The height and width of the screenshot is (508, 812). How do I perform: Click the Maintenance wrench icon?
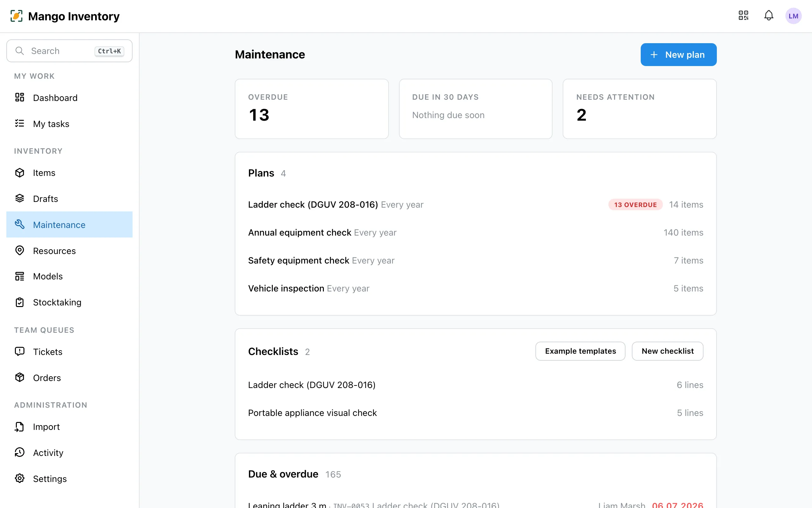pos(20,224)
